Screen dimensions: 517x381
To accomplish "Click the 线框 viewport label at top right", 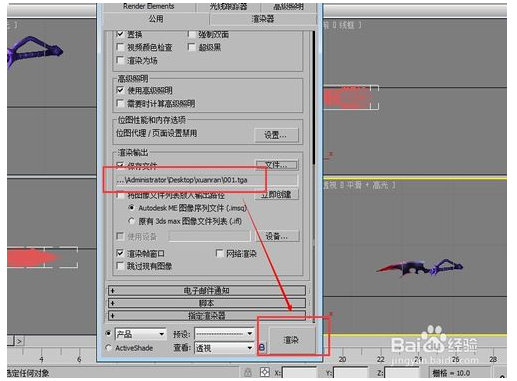I will tap(342, 25).
